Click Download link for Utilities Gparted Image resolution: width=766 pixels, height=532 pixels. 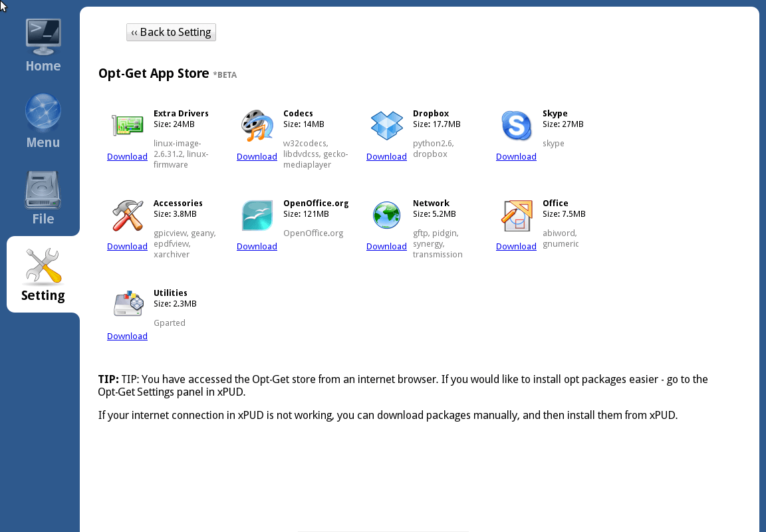coord(127,336)
